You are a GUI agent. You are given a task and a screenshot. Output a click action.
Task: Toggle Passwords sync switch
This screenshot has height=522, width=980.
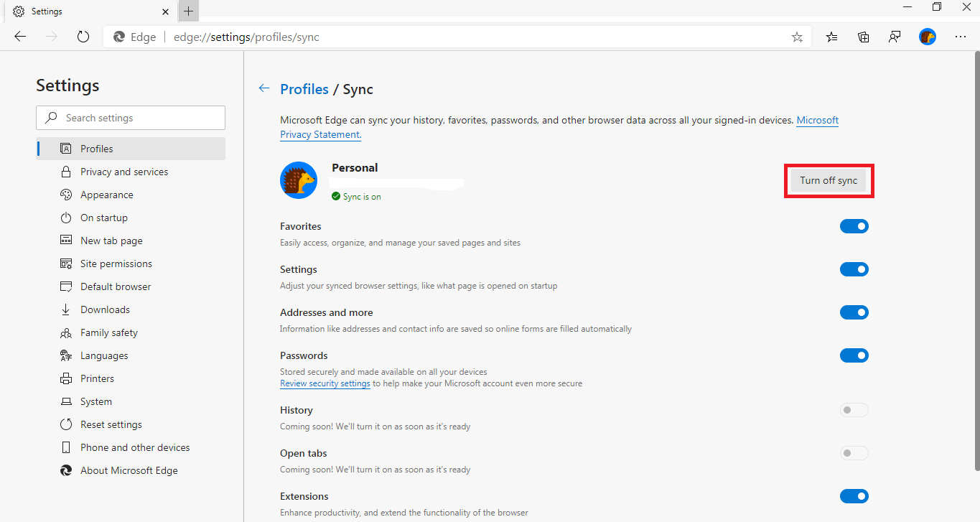[x=854, y=355]
